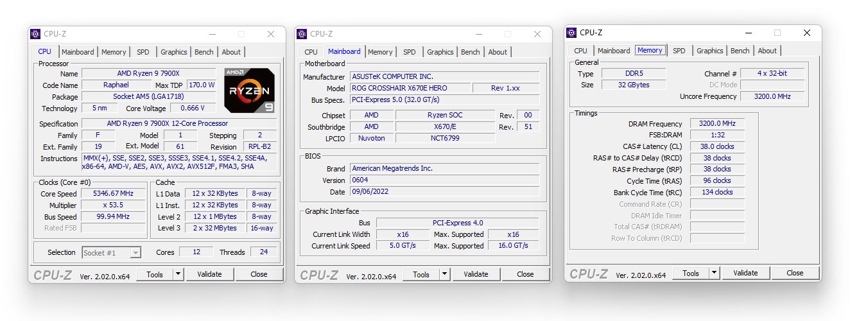Open the Socket #1 selection dropdown
868x321 pixels.
[x=111, y=252]
